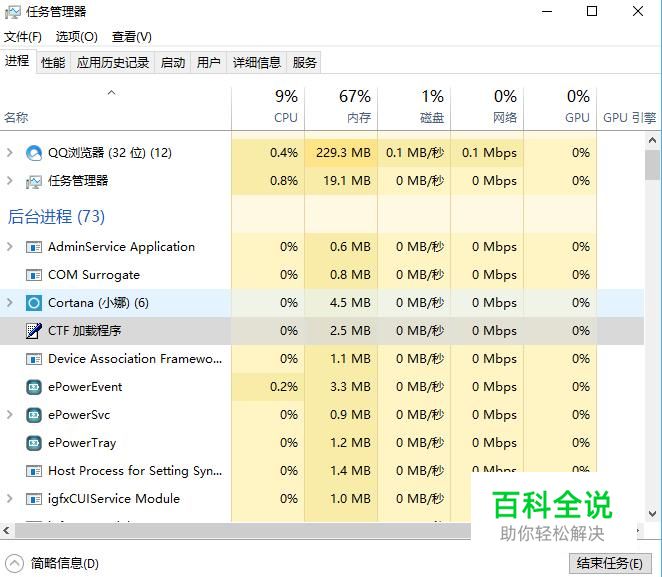Click the igfxCUIService Module icon

pos(34,499)
